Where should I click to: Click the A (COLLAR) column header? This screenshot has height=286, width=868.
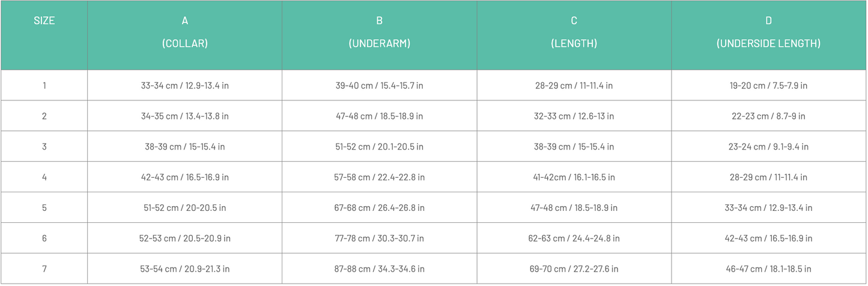(x=185, y=32)
